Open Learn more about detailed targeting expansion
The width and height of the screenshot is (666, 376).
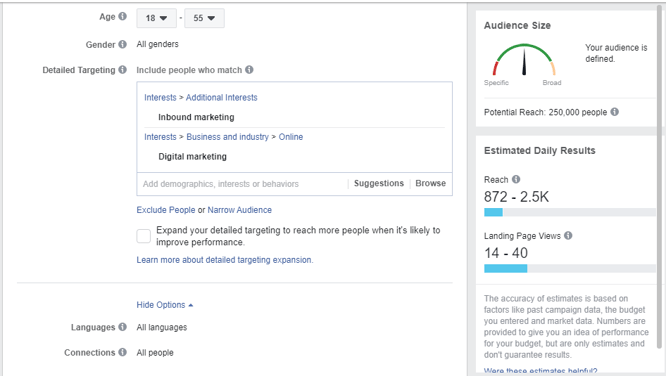225,260
